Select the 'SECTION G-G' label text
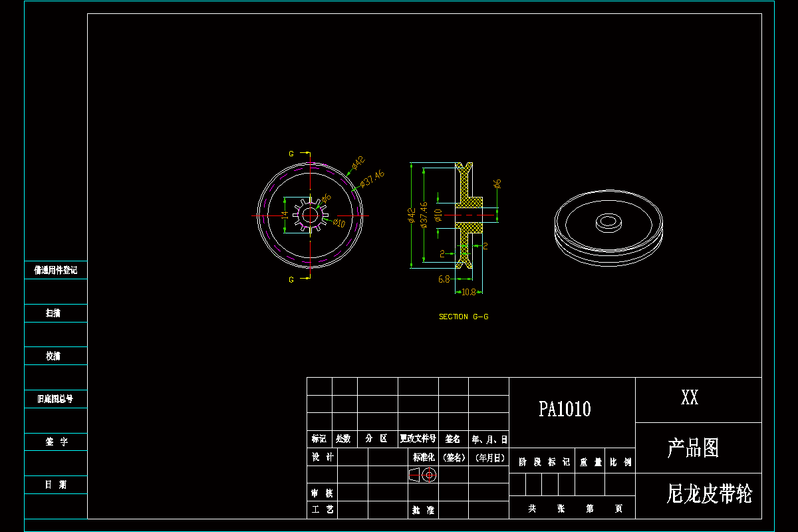The height and width of the screenshot is (532, 798). click(x=464, y=317)
